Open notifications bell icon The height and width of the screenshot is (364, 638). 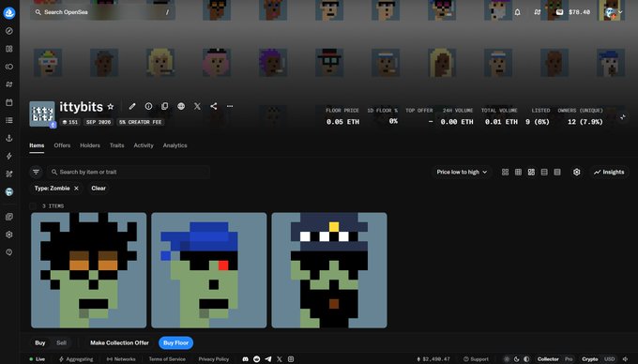[x=518, y=12]
